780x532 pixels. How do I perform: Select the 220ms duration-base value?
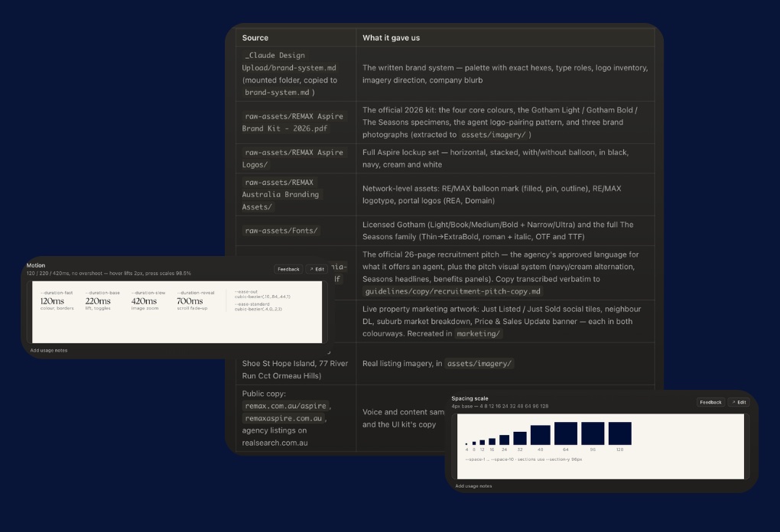[98, 301]
